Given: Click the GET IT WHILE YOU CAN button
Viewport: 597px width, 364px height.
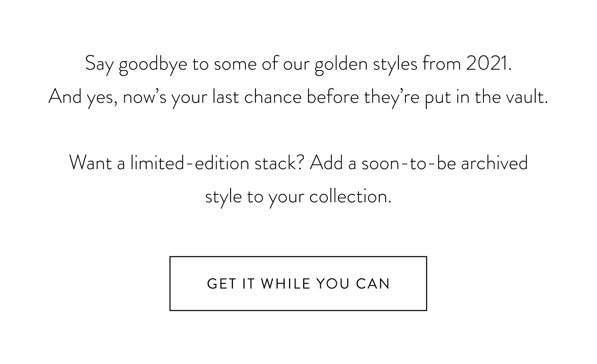Looking at the screenshot, I should [298, 284].
